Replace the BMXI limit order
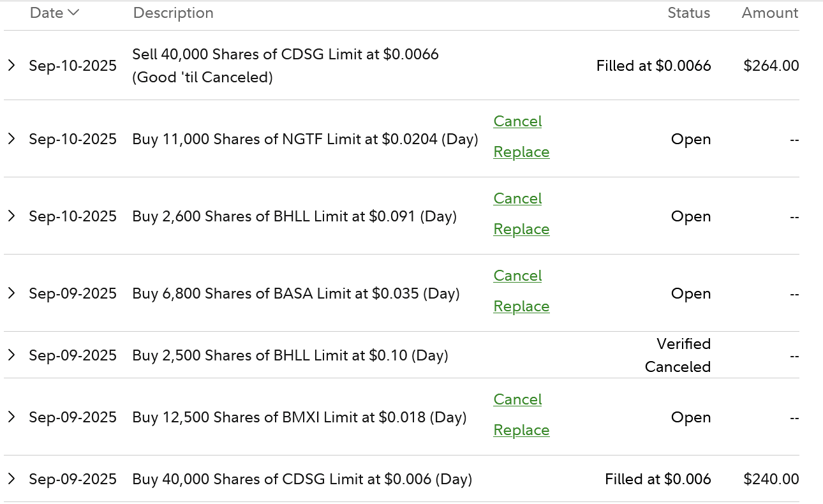Screen dimensions: 823x504 (x=521, y=430)
